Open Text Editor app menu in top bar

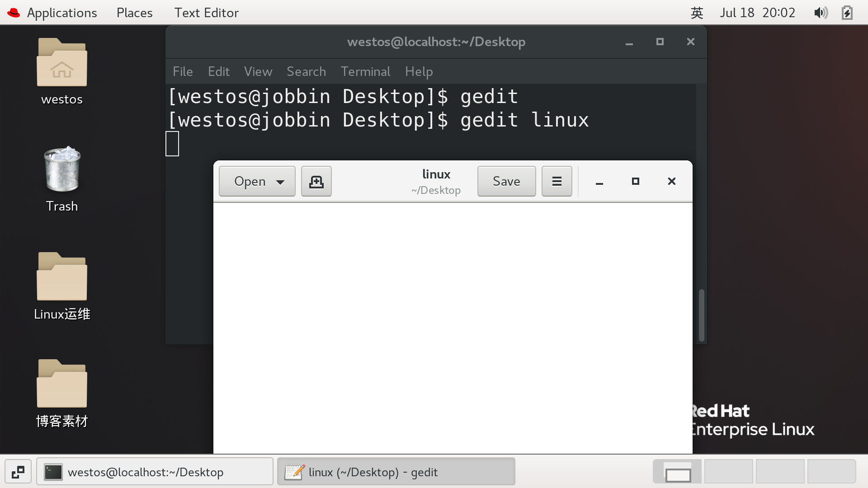[207, 13]
